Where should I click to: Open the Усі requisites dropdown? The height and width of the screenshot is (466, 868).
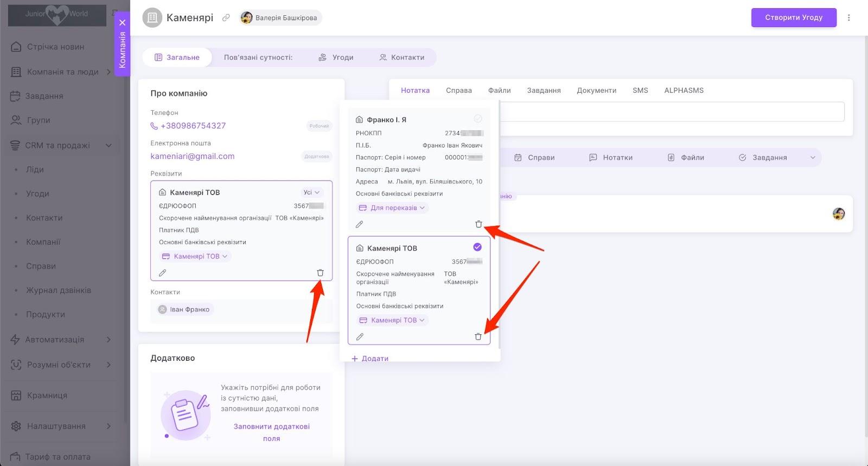(x=311, y=192)
